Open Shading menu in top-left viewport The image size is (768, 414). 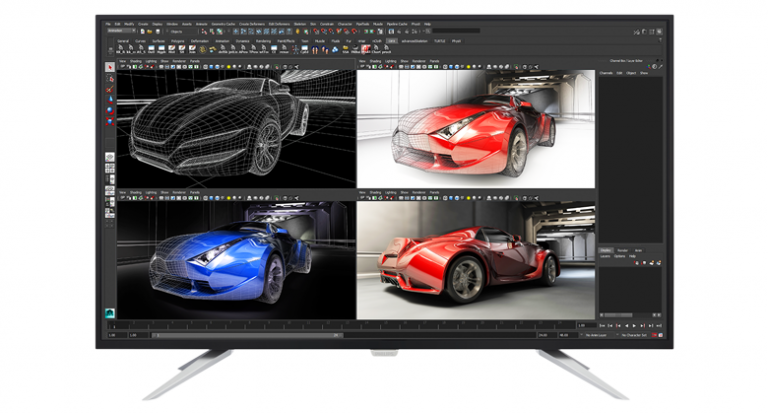click(136, 61)
